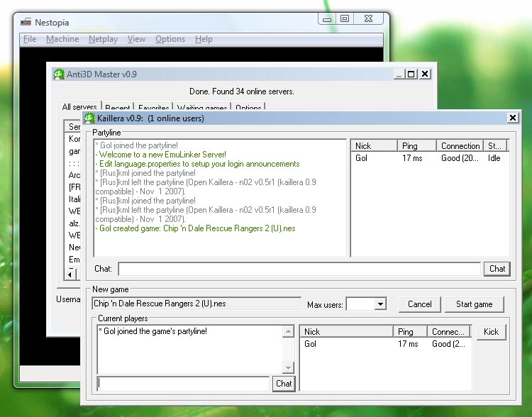Image resolution: width=532 pixels, height=417 pixels.
Task: Click 'Done. Found 34 online servers.' status text
Action: pos(242,91)
